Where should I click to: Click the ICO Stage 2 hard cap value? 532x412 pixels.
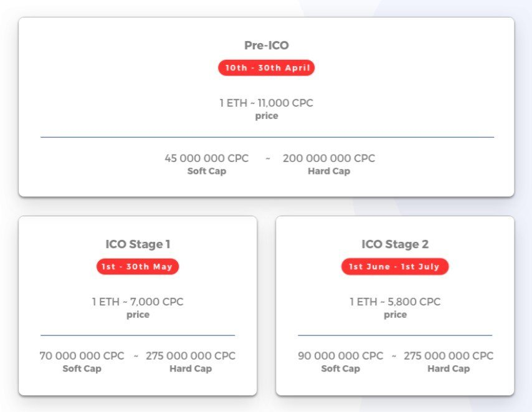point(449,356)
